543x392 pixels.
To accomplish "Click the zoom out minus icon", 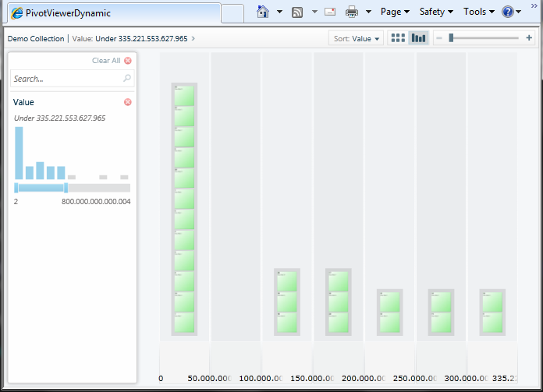I will pyautogui.click(x=439, y=38).
